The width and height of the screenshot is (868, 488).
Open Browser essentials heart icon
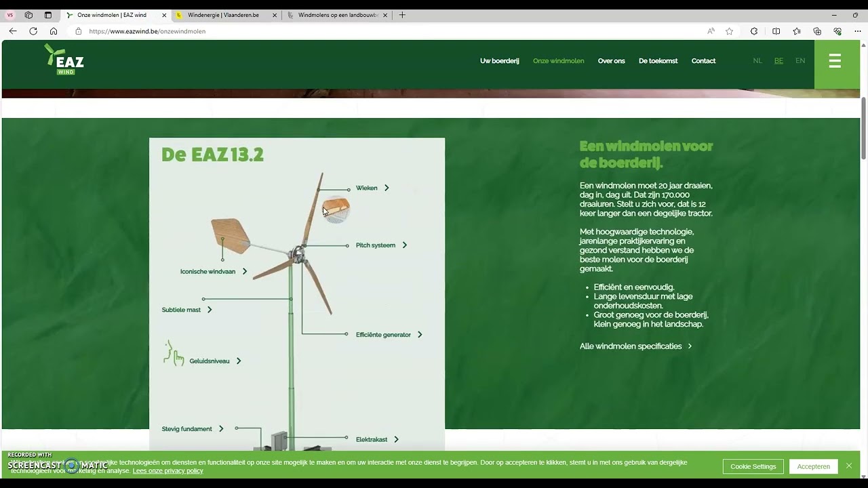[837, 31]
